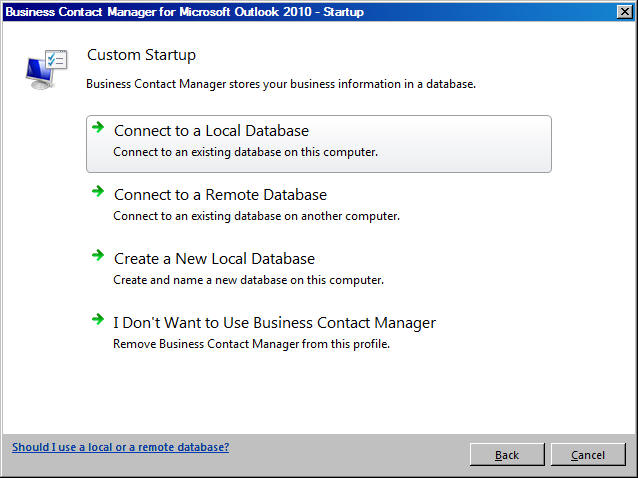Close the Startup dialog with the X button
Viewport: 638px width, 478px height.
pos(625,12)
